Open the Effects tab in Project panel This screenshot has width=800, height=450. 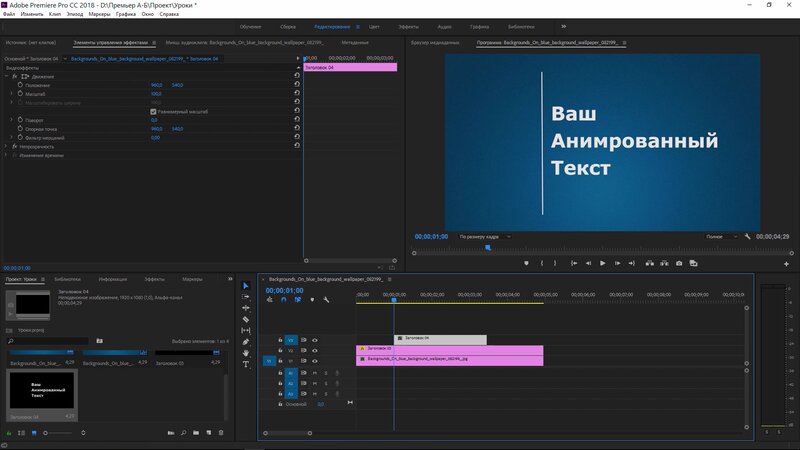154,279
